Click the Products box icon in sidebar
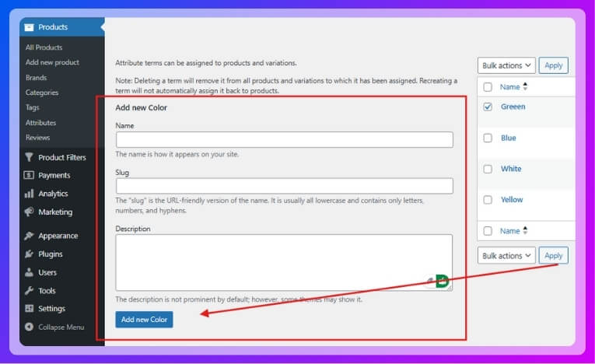The height and width of the screenshot is (364, 595). 30,27
